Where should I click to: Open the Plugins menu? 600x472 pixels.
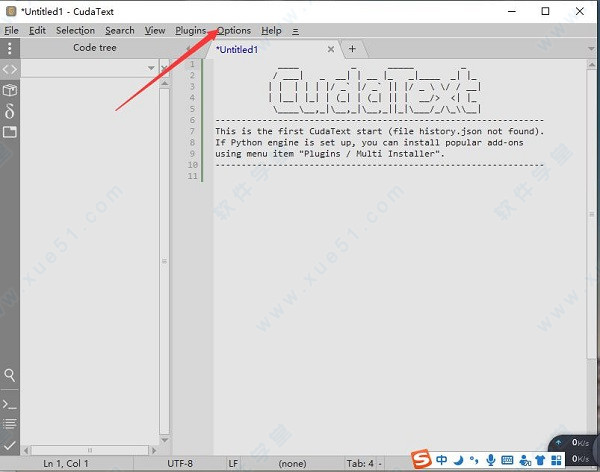(x=191, y=31)
